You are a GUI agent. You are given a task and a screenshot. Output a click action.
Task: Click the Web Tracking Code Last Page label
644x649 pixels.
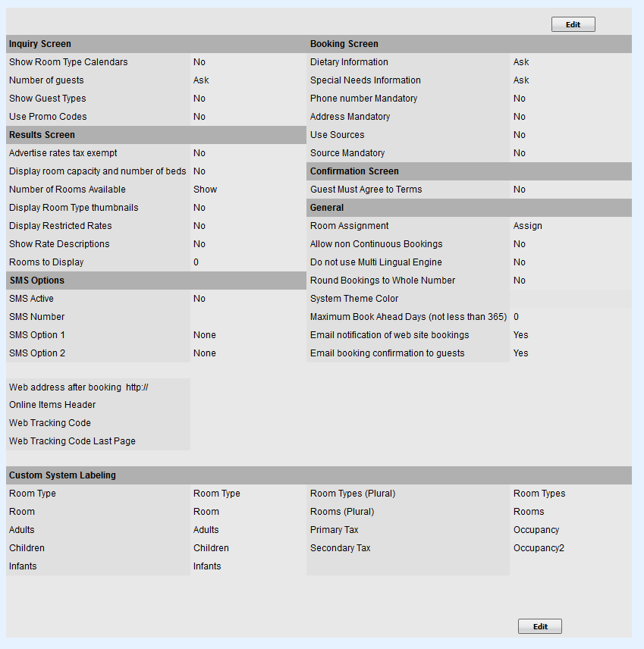pos(72,441)
